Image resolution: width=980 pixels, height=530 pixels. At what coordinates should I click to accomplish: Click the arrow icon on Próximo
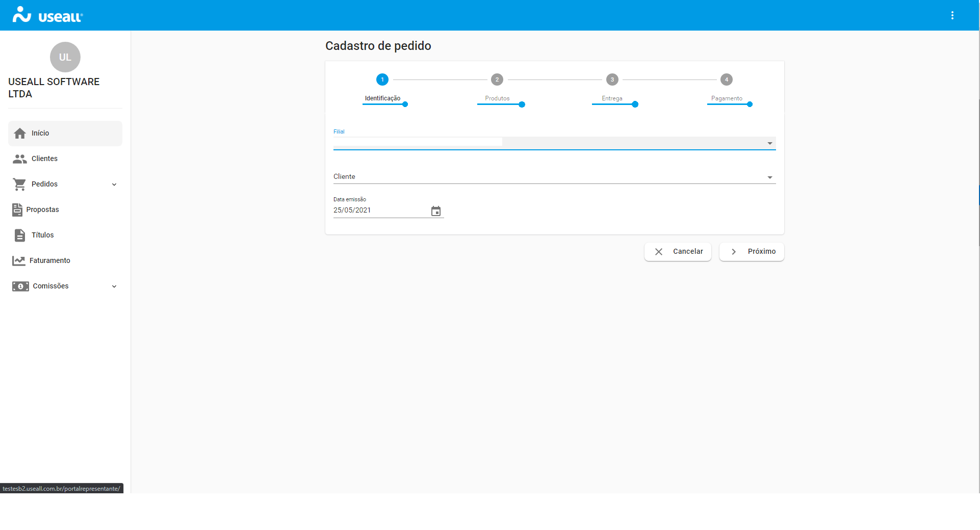tap(734, 252)
